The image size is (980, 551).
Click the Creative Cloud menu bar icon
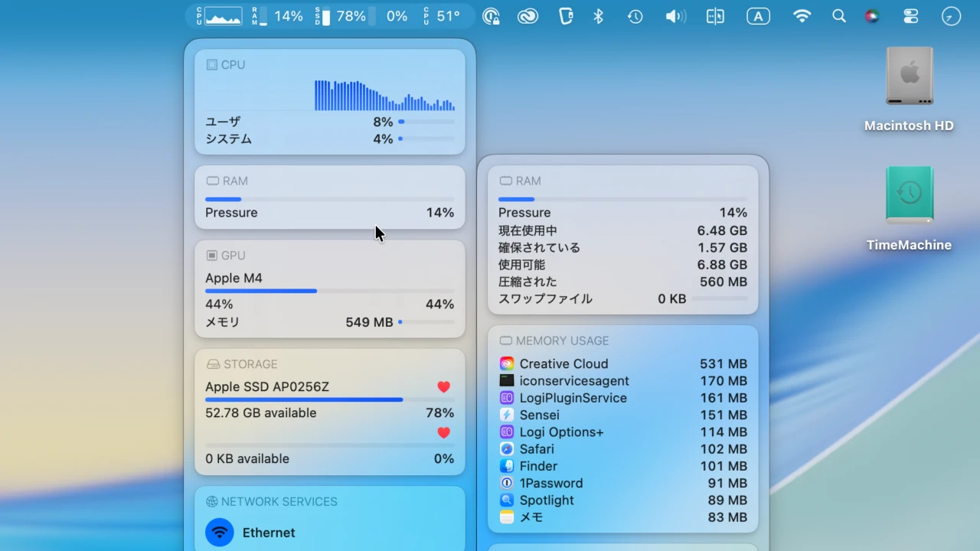528,16
